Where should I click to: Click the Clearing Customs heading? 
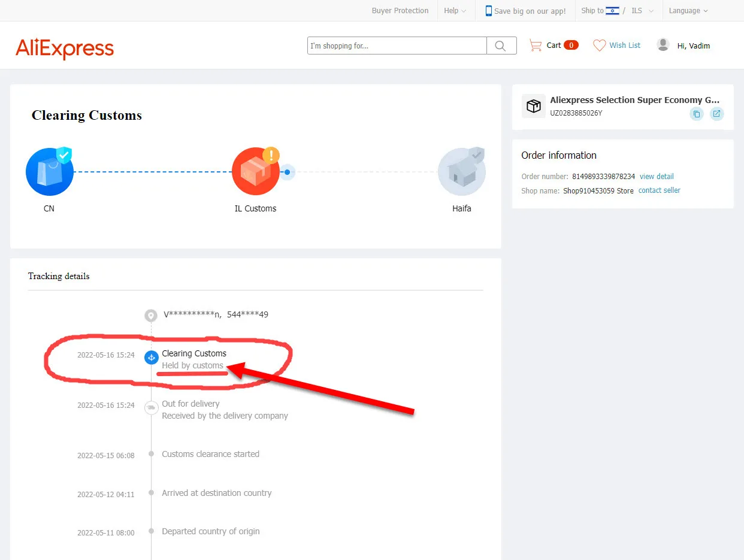click(x=87, y=116)
